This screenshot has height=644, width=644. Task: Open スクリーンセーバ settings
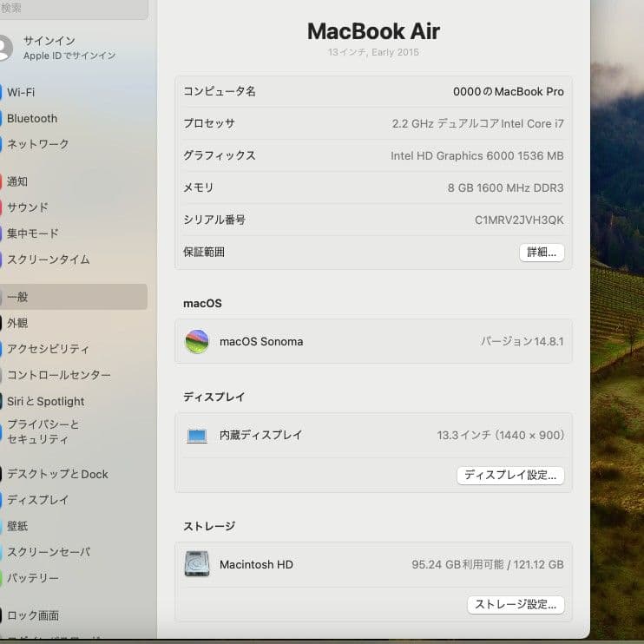click(x=48, y=552)
